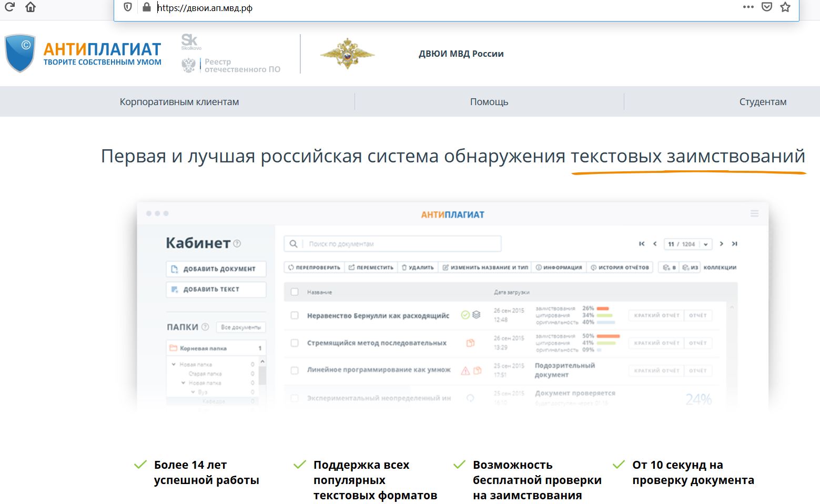
Task: Click the browser address bar URL
Action: (205, 8)
